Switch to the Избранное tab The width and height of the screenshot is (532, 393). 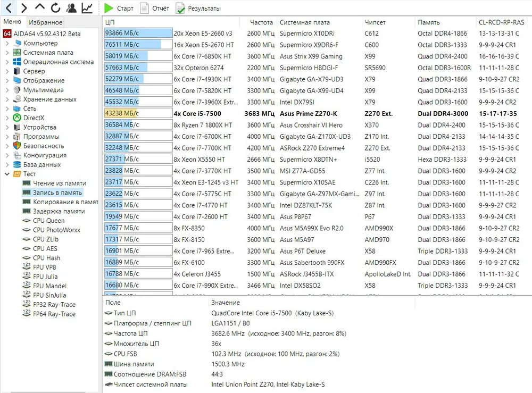pyautogui.click(x=45, y=22)
